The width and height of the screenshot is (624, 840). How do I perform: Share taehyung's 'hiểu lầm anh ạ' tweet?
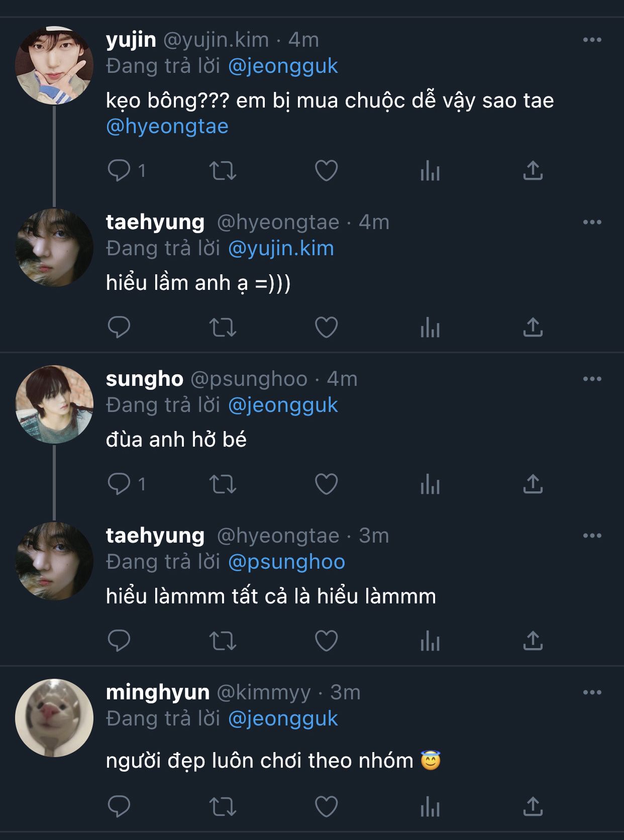(x=533, y=328)
